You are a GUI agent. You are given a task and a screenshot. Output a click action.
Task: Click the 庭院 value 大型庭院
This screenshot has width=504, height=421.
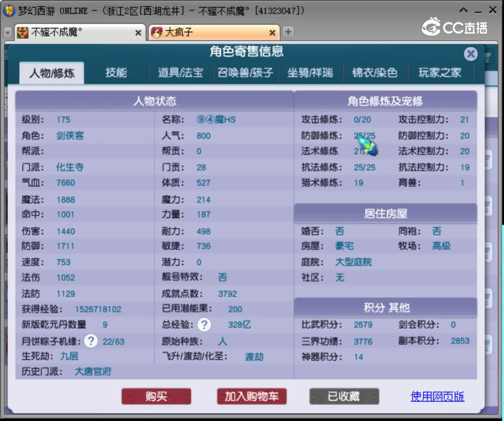(x=354, y=262)
